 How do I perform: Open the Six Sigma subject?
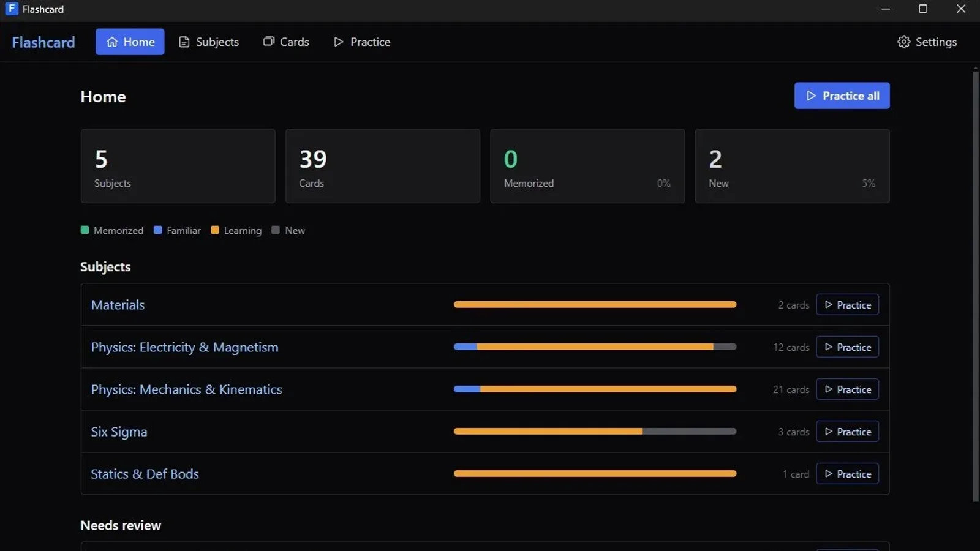pos(119,432)
